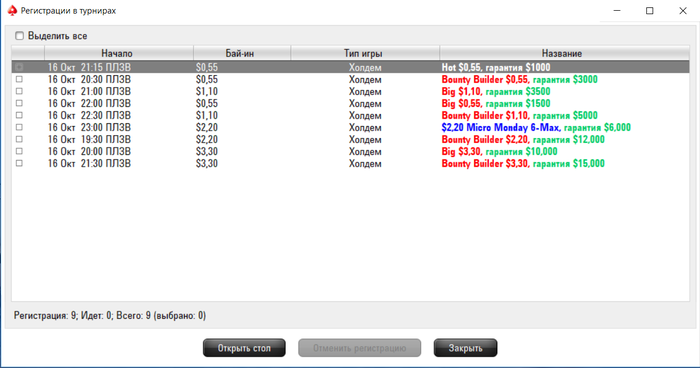Sort by the 'Тип игры' column header
The image size is (700, 368).
pos(365,53)
